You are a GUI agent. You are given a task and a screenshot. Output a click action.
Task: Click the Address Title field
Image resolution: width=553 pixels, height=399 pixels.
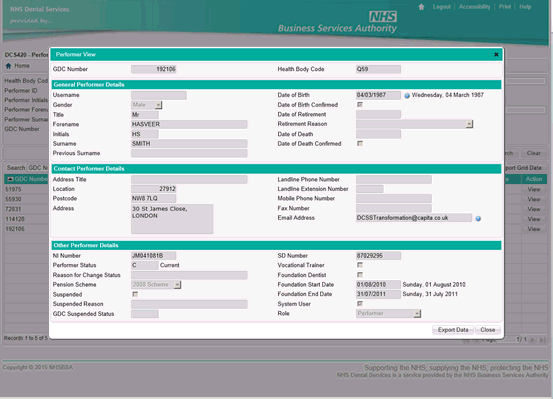point(189,179)
